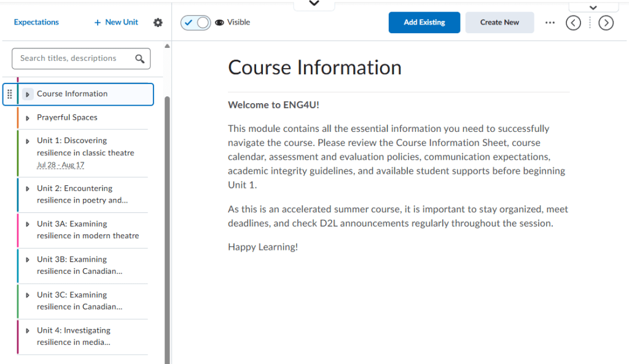Grab the drag handle beside Course Information
The image size is (629, 364).
(x=10, y=94)
